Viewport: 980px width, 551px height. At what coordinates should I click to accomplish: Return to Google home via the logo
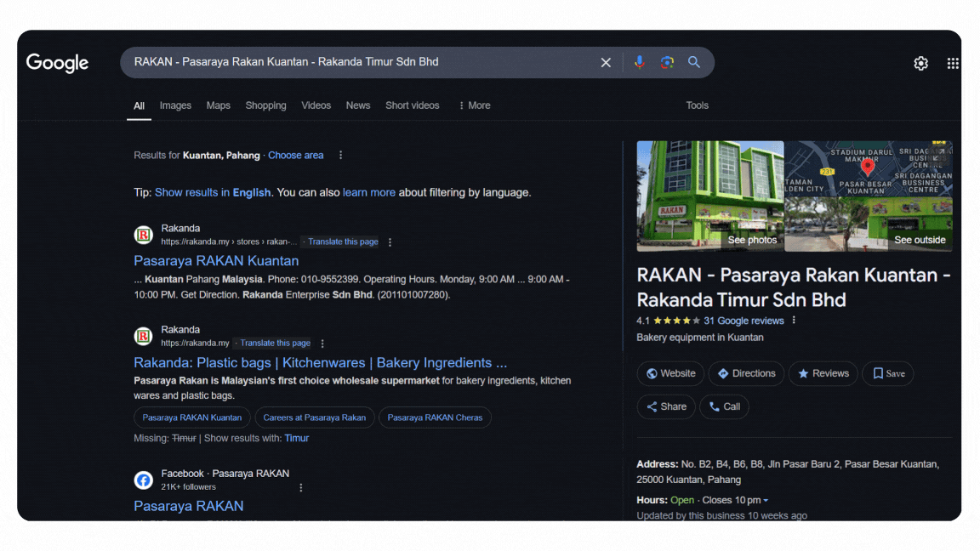pyautogui.click(x=57, y=63)
